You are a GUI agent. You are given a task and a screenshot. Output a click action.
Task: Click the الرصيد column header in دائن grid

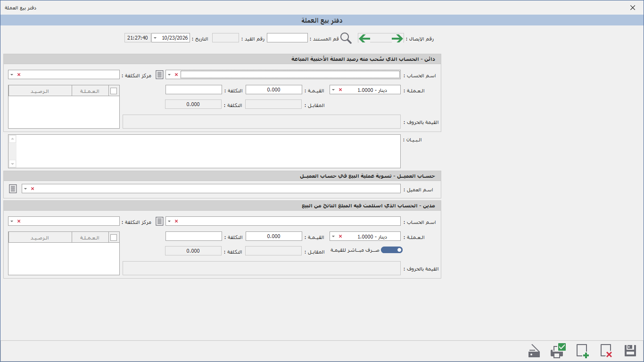(x=40, y=91)
